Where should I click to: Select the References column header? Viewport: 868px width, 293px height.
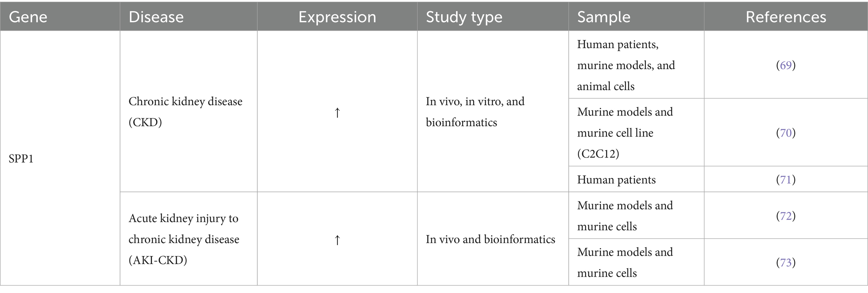[786, 17]
